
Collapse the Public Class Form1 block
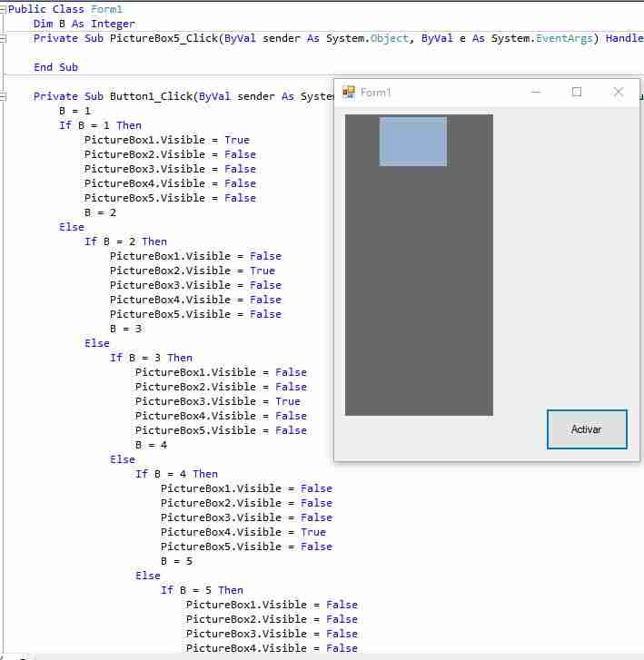coord(3,9)
